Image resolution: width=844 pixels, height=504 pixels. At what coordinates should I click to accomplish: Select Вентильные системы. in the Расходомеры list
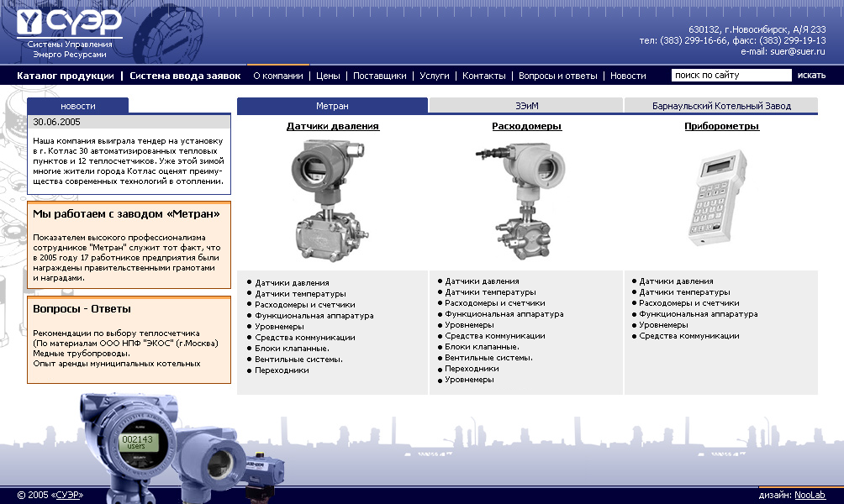coord(488,358)
